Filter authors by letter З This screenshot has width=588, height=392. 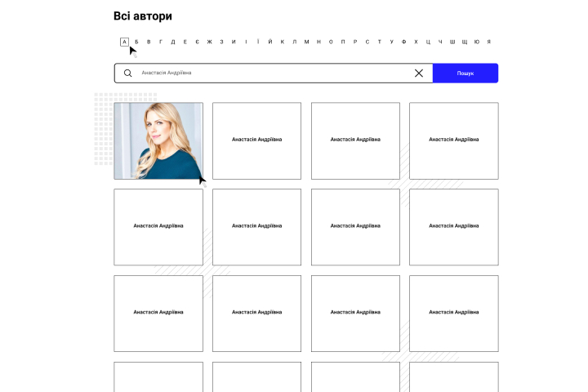pyautogui.click(x=221, y=42)
